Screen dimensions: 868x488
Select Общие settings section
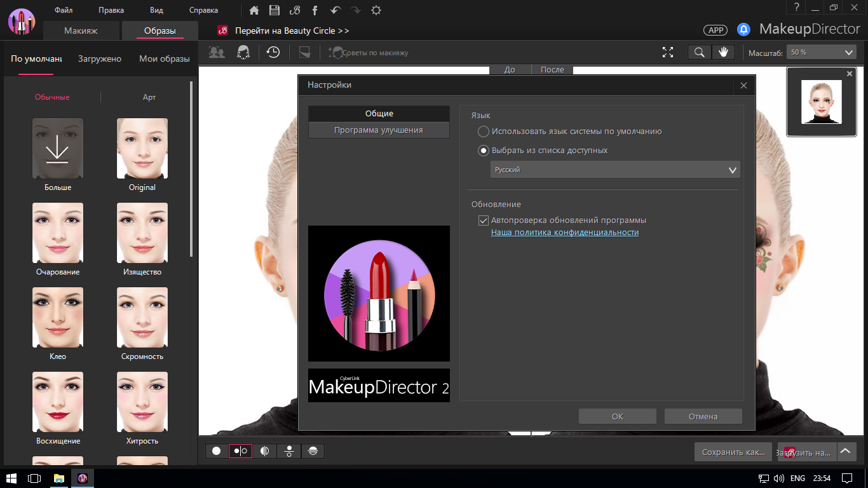pos(379,113)
